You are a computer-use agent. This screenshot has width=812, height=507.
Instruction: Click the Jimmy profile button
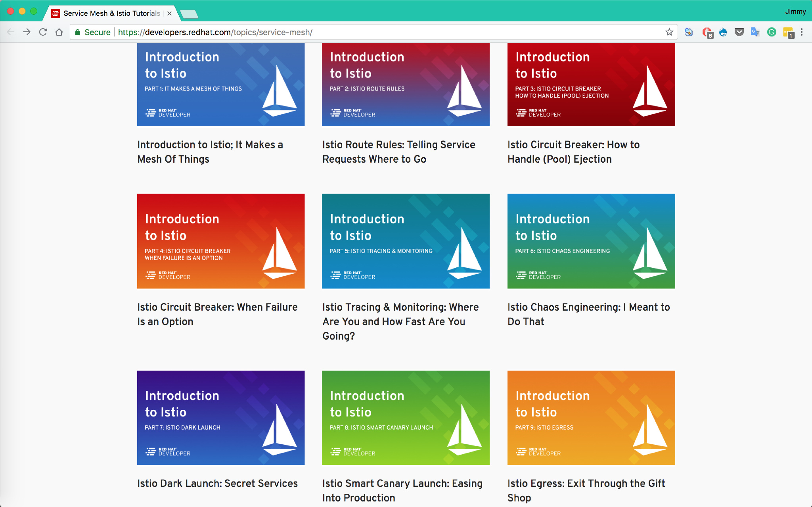795,12
